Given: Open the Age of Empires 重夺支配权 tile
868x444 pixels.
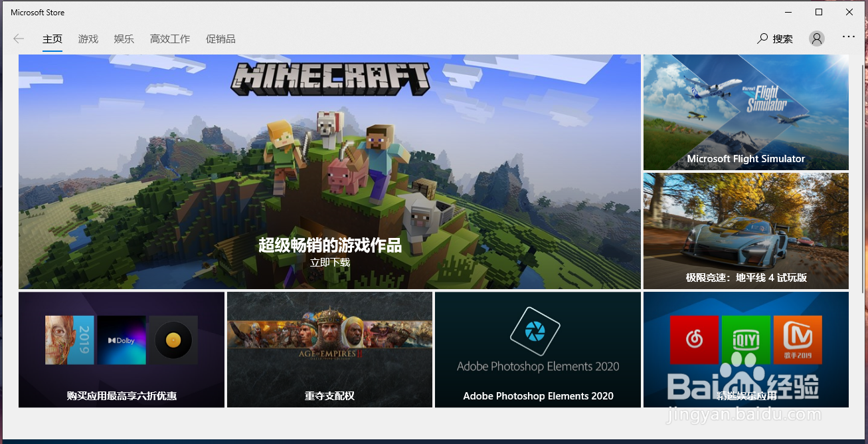Looking at the screenshot, I should tap(329, 350).
